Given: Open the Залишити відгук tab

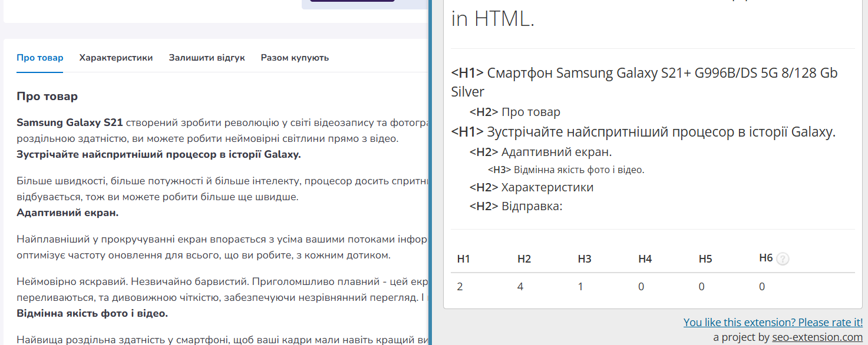Looking at the screenshot, I should pos(207,58).
